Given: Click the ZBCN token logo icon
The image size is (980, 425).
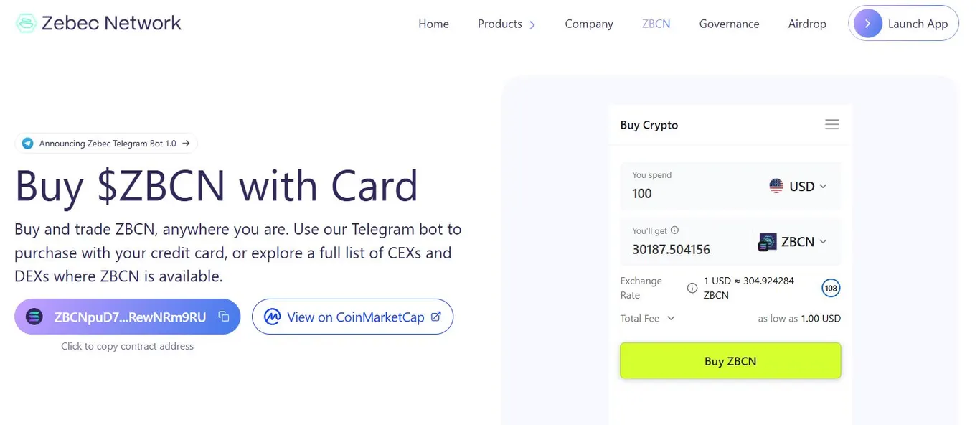Looking at the screenshot, I should (x=768, y=242).
